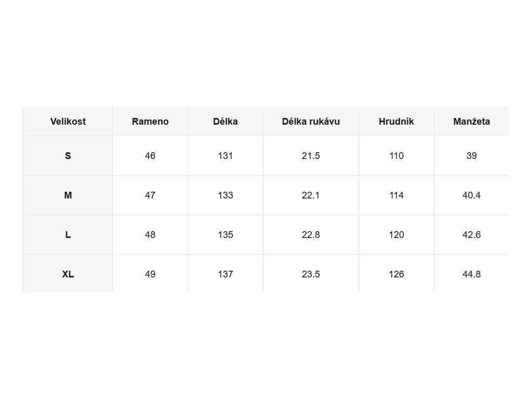Select the shoulder value 48 cell
This screenshot has width=532, height=399.
[x=150, y=234]
